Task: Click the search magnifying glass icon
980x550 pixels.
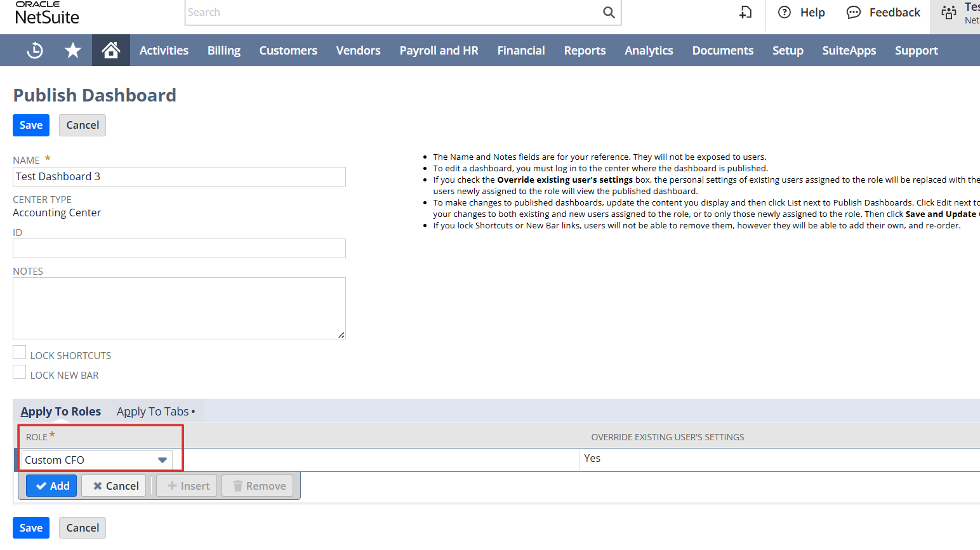Action: point(609,12)
